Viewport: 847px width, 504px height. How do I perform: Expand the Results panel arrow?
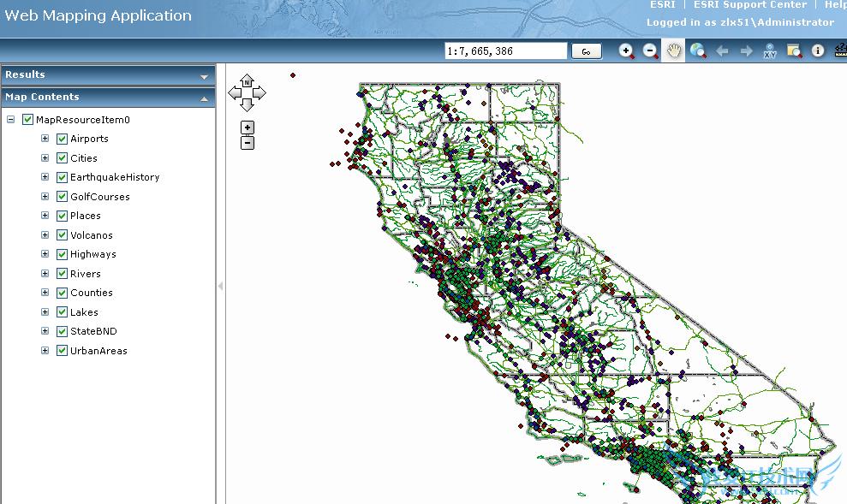click(204, 77)
